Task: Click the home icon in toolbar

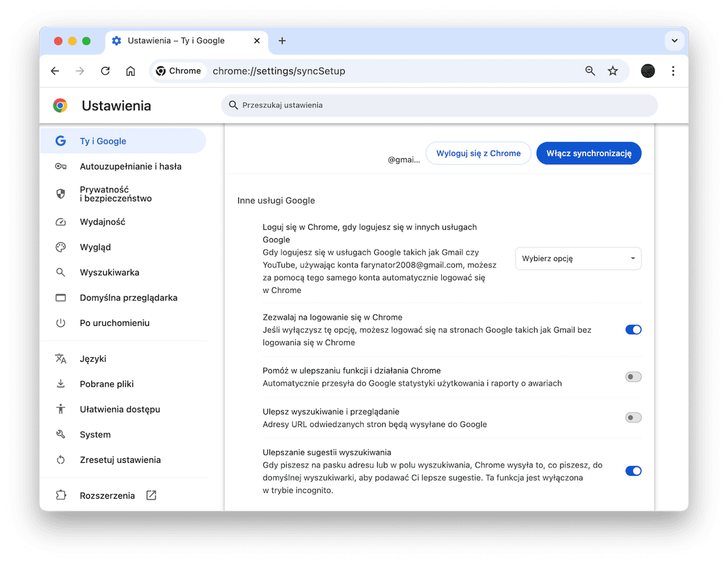Action: (131, 71)
